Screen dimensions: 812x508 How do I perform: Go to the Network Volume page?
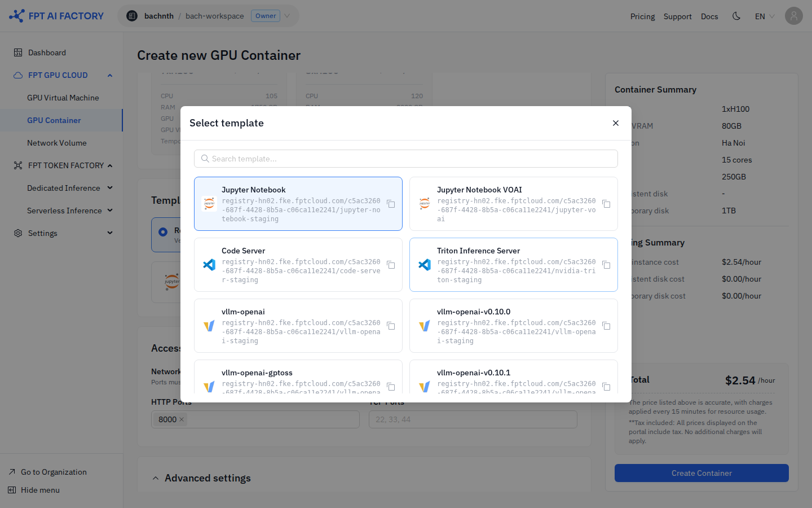[57, 143]
